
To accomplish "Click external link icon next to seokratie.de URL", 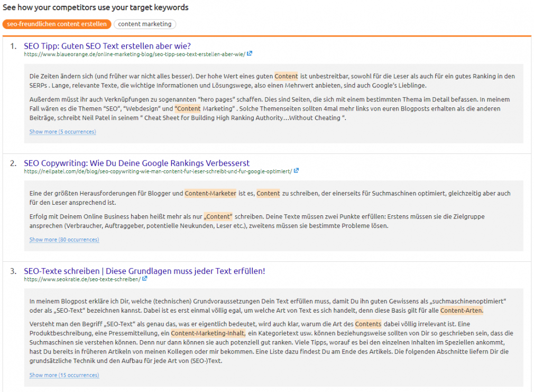I will pos(145,279).
